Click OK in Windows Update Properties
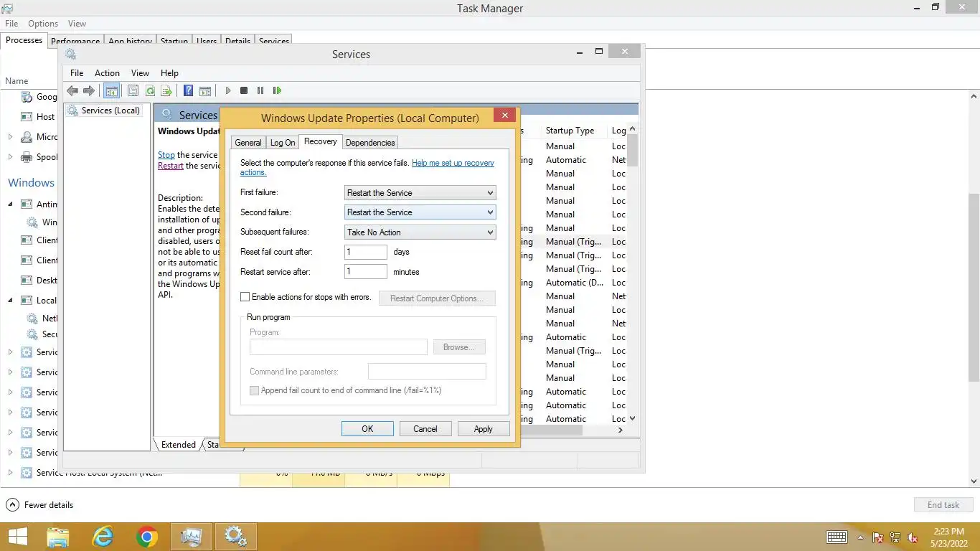 (367, 428)
